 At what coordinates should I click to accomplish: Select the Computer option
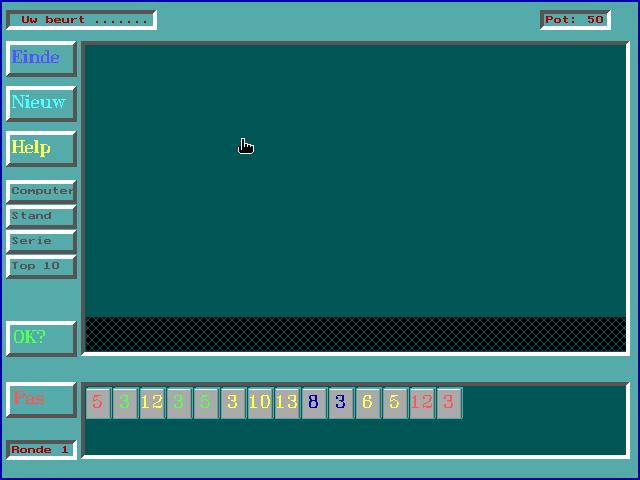[x=41, y=192]
